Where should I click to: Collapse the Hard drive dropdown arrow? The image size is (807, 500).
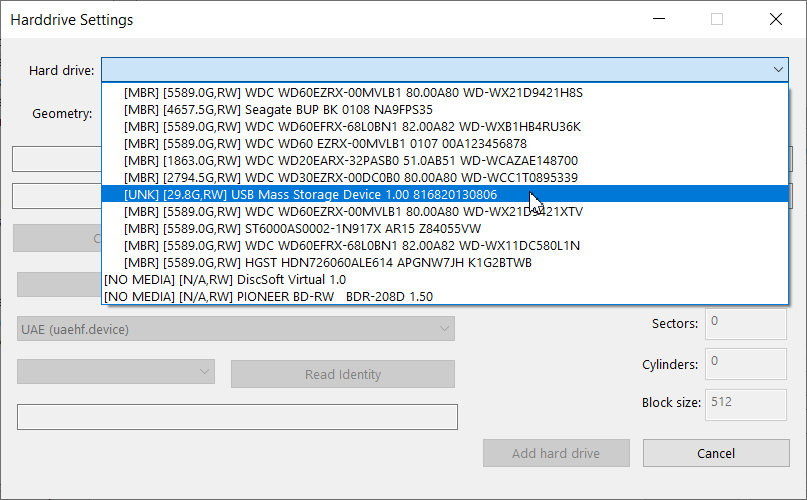(778, 70)
